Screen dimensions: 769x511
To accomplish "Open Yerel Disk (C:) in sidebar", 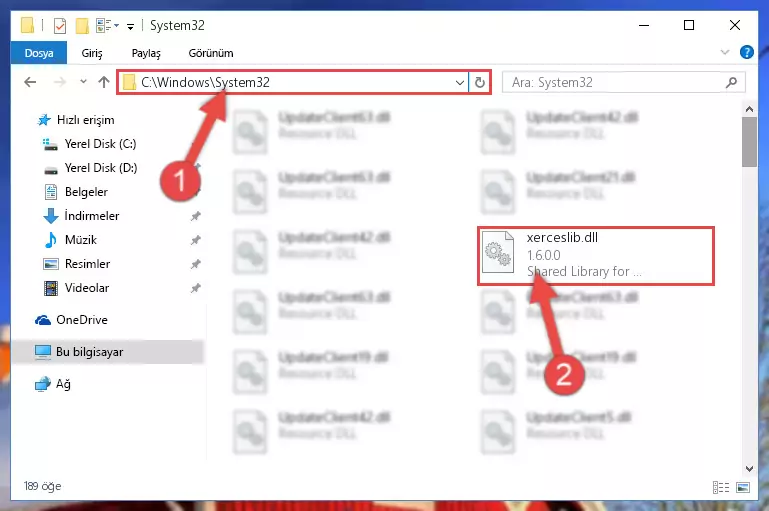I will click(100, 144).
